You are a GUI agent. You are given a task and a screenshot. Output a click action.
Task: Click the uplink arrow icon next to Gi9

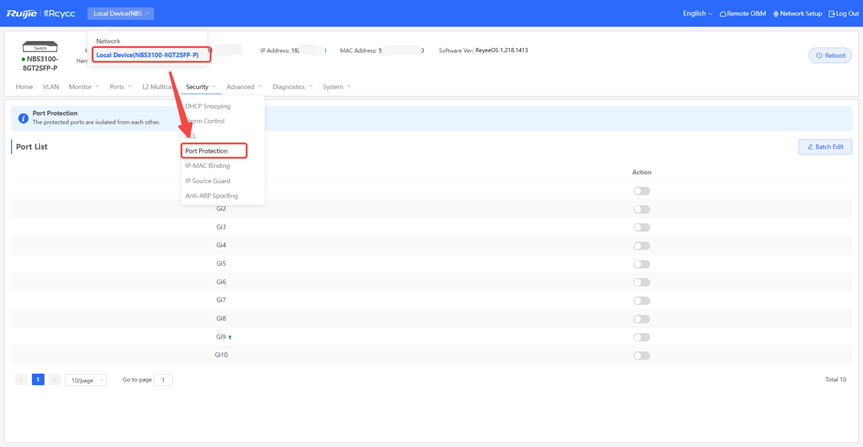230,337
